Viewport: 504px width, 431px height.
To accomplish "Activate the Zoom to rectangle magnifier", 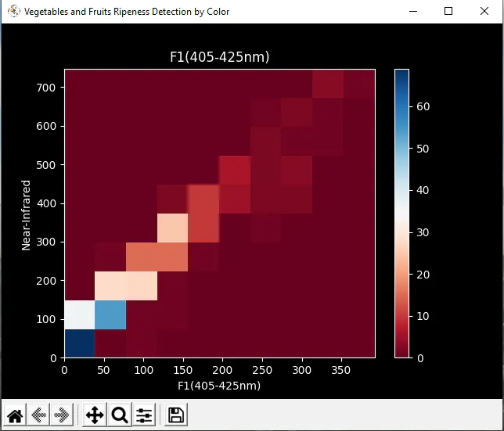I will [120, 415].
